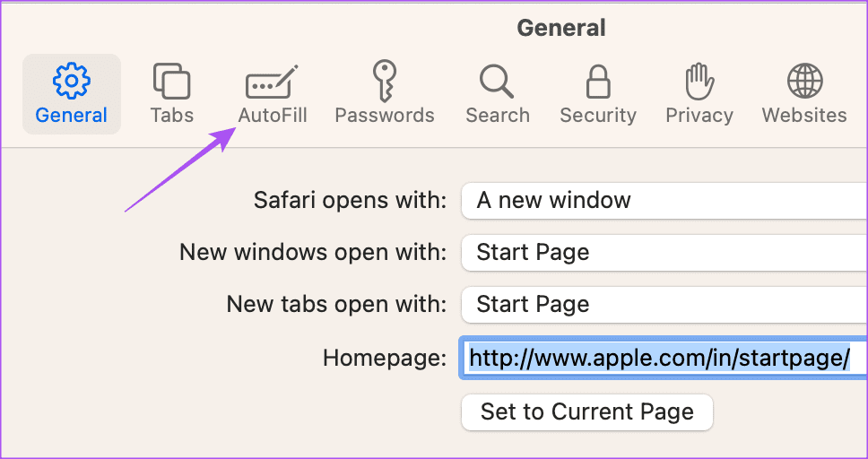Click the Websites label text
This screenshot has width=868, height=459.
pyautogui.click(x=804, y=115)
